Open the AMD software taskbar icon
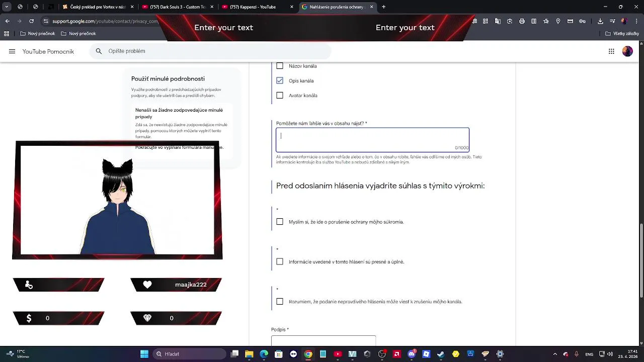The width and height of the screenshot is (644, 362). point(397,354)
